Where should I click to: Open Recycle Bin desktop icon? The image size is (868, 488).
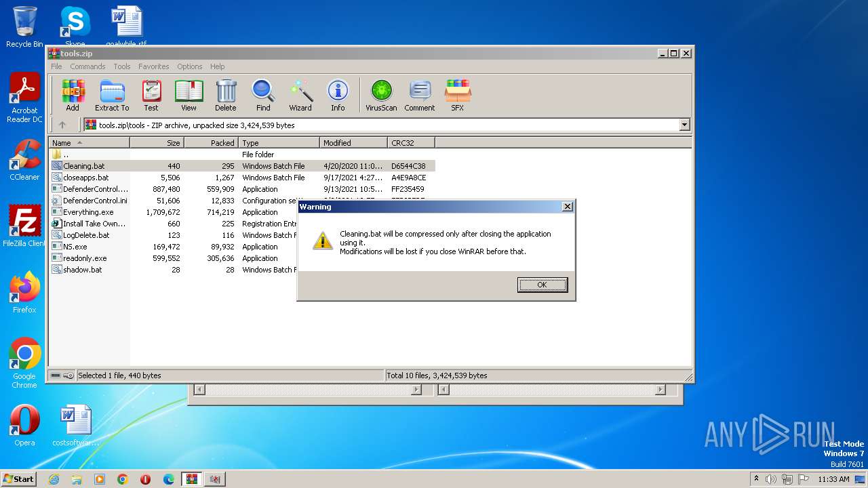pos(24,27)
